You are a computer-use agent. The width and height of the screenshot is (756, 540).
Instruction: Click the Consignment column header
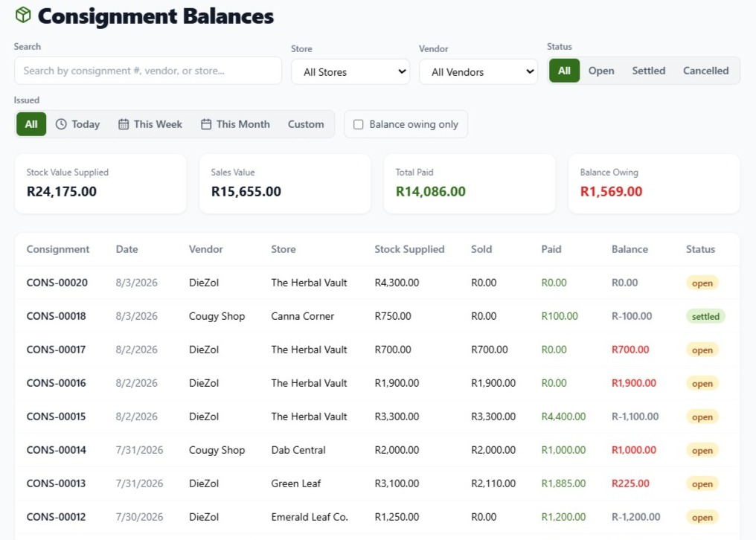(x=58, y=249)
